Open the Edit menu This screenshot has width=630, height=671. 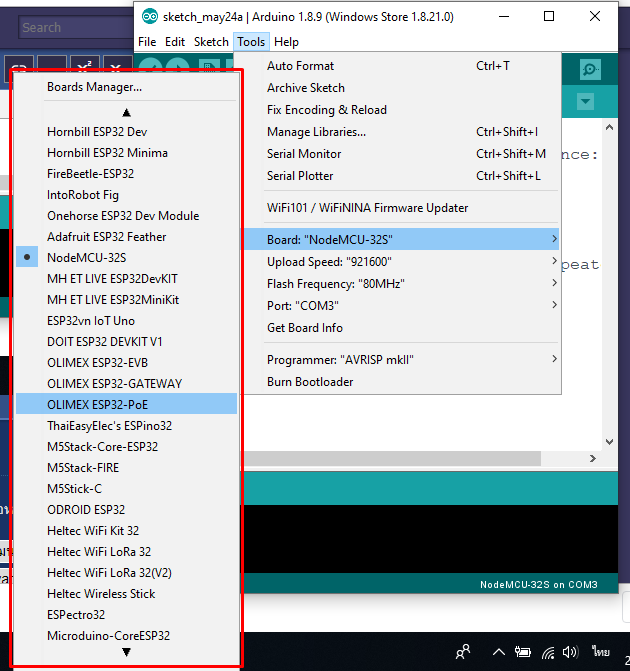point(175,42)
